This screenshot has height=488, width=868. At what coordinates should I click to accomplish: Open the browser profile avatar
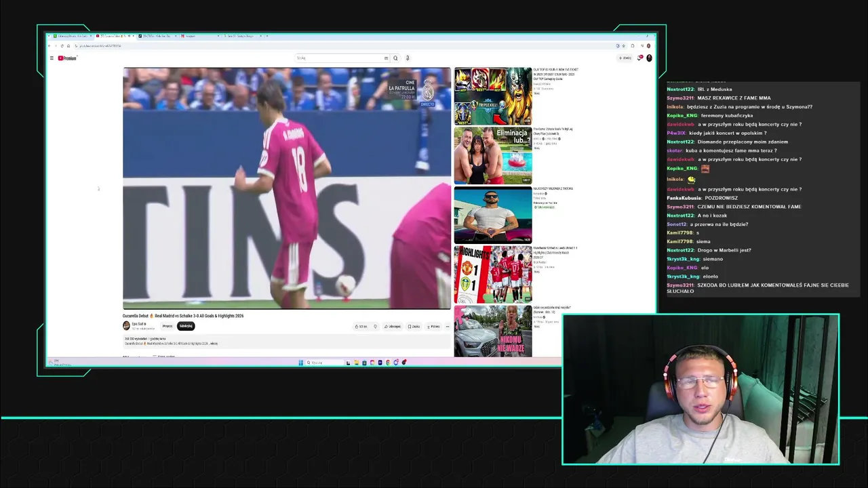pos(649,46)
